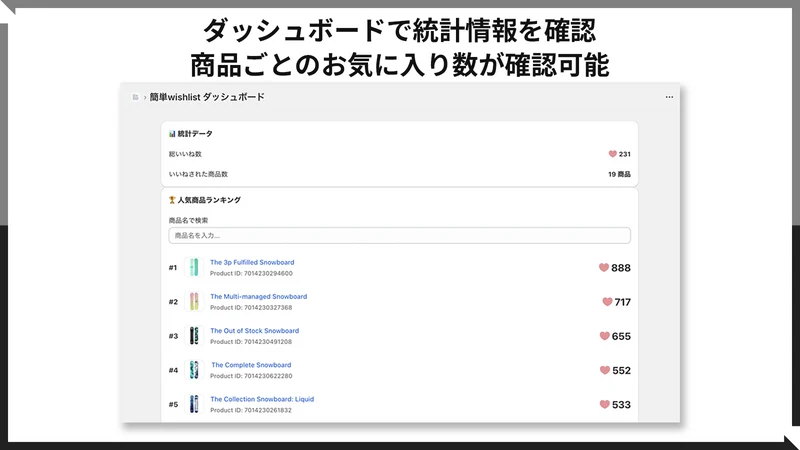Click the like count 533
Image resolution: width=800 pixels, height=450 pixels.
621,405
